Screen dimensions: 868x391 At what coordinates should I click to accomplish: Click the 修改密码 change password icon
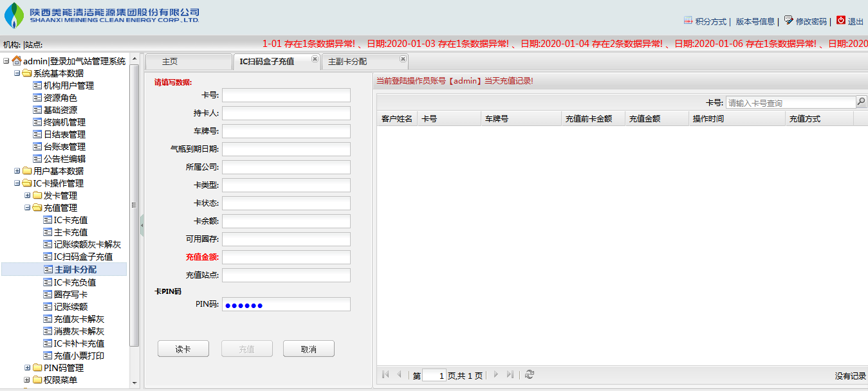pyautogui.click(x=788, y=21)
